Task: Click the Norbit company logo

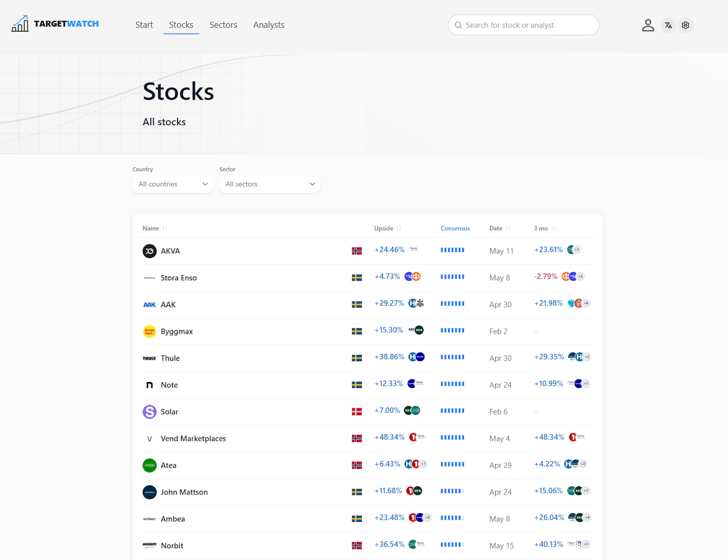Action: coord(149,546)
